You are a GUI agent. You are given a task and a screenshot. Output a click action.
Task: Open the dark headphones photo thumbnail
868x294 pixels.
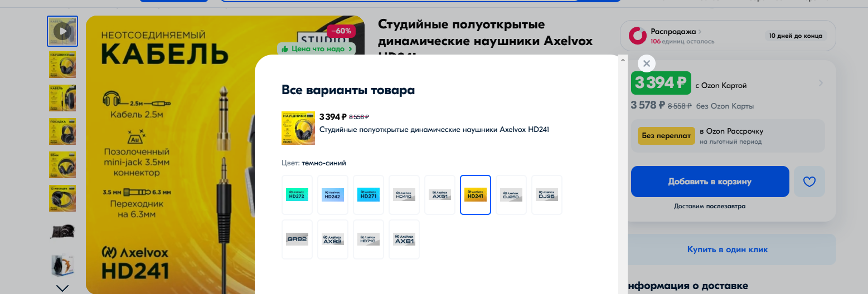click(x=62, y=232)
